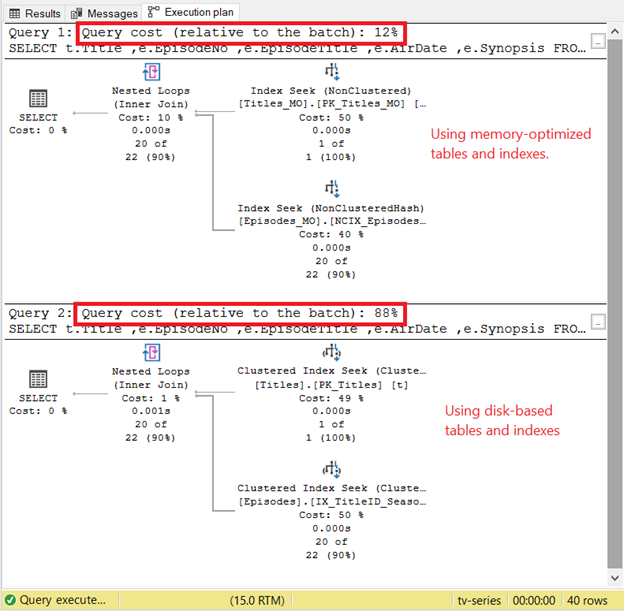
Task: Select Titles_MO Index Seek operator icon
Action: [x=332, y=72]
